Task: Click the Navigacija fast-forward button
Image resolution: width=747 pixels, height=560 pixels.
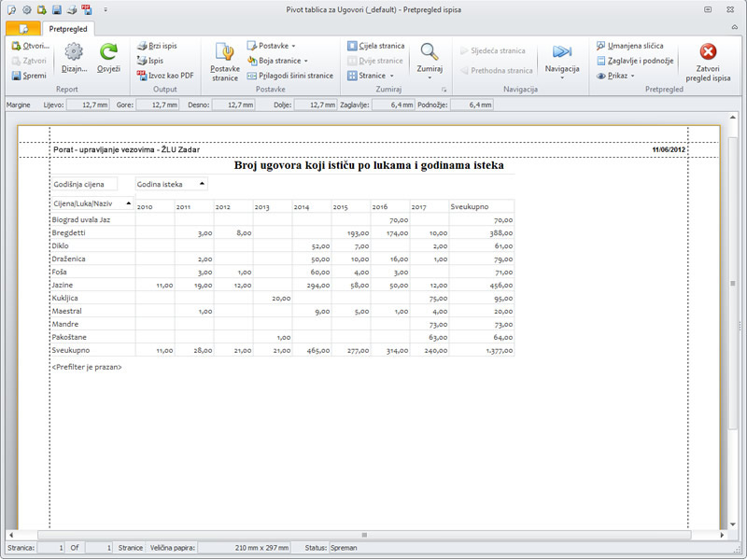Action: 562,61
